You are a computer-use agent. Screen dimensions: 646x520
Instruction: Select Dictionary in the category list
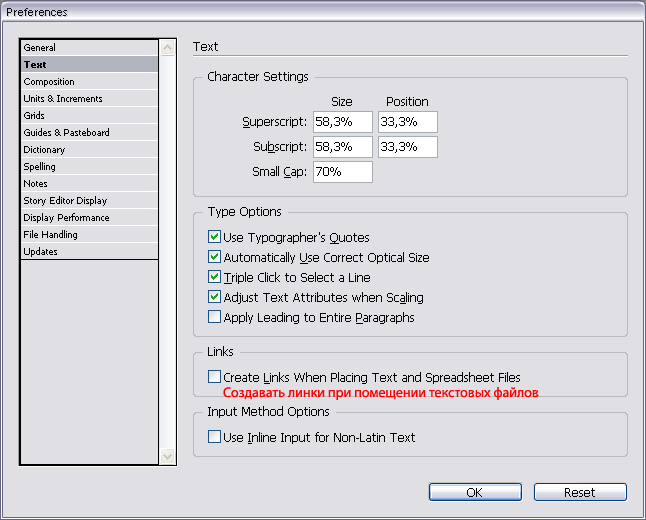(x=89, y=150)
